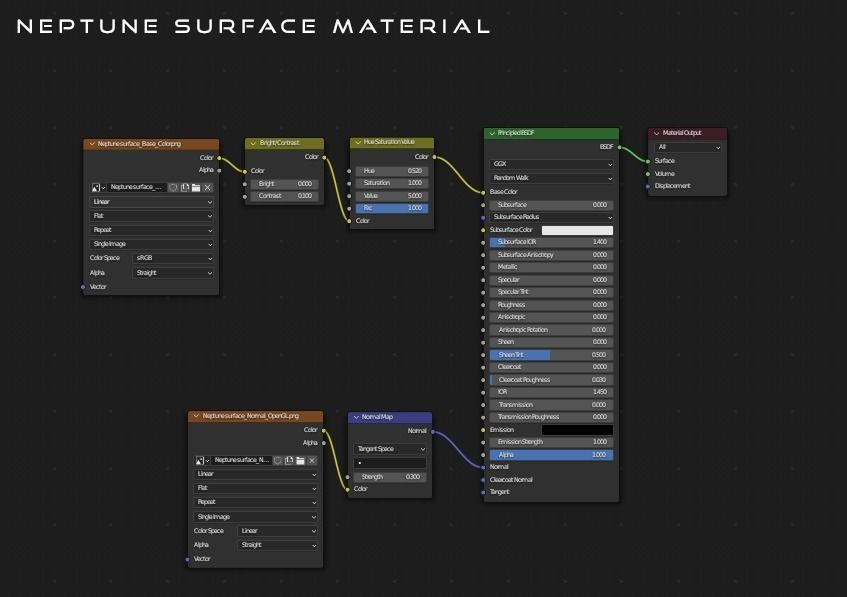Click Bright field in Bright/Contrast node

(284, 184)
